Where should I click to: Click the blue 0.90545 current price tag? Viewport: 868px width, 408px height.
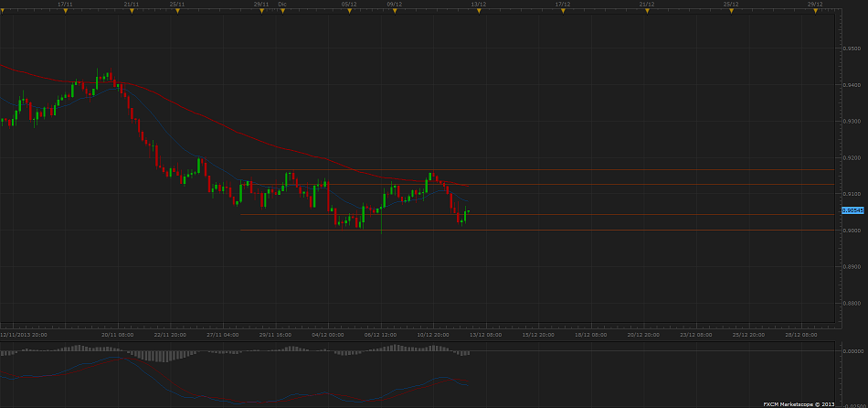click(x=852, y=210)
